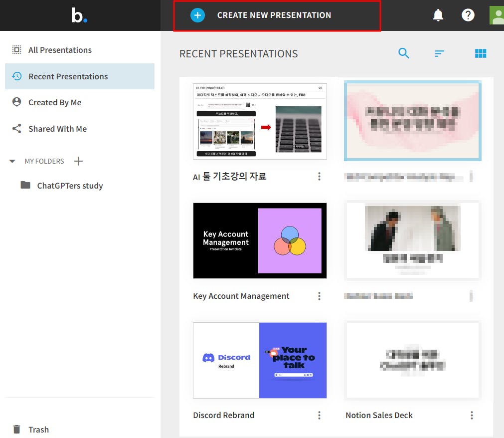504x438 pixels.
Task: Open options menu for Discord Rebrand
Action: click(319, 415)
